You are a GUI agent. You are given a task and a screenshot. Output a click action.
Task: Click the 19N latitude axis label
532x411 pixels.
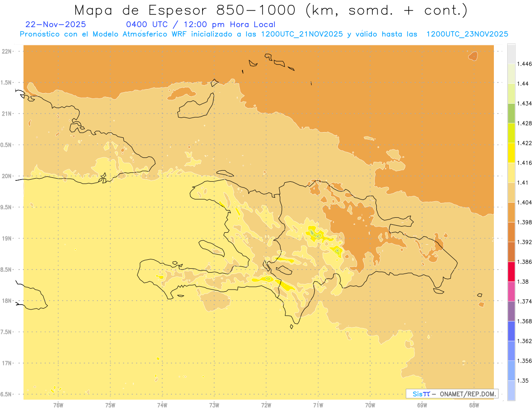6,238
